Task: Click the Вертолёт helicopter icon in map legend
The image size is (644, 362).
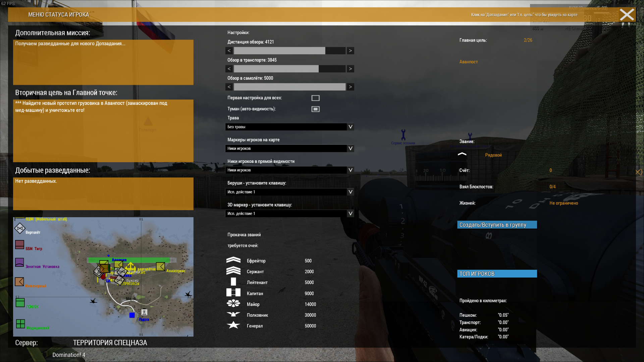Action: click(20, 228)
